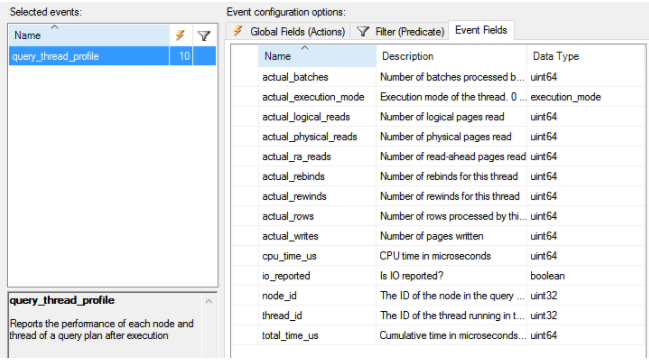Switch to Global Fields (Actions) tab

(x=288, y=31)
